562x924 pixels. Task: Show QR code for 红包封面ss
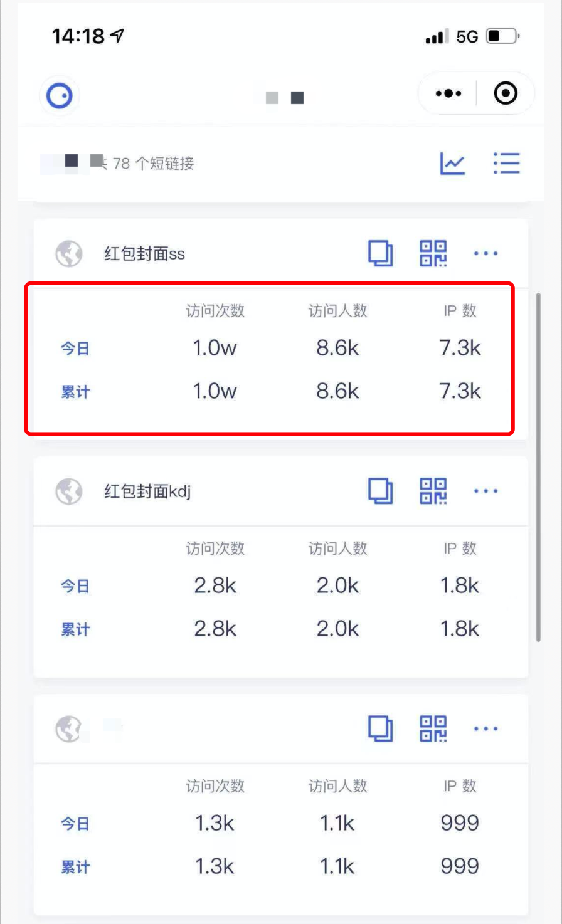[433, 253]
